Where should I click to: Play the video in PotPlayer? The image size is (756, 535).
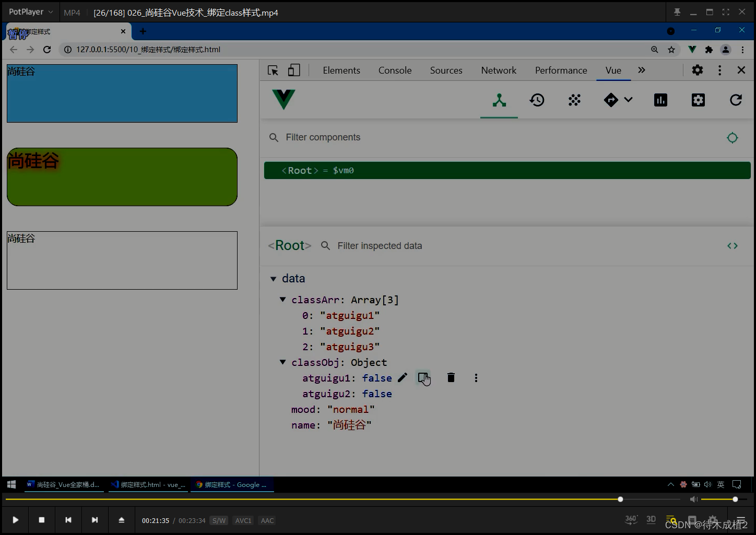point(15,520)
